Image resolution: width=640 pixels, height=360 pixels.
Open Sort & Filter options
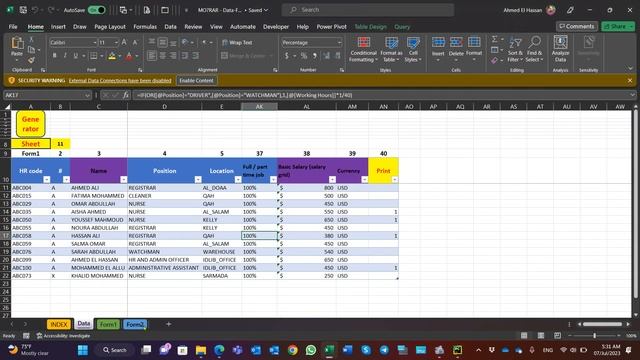515,49
